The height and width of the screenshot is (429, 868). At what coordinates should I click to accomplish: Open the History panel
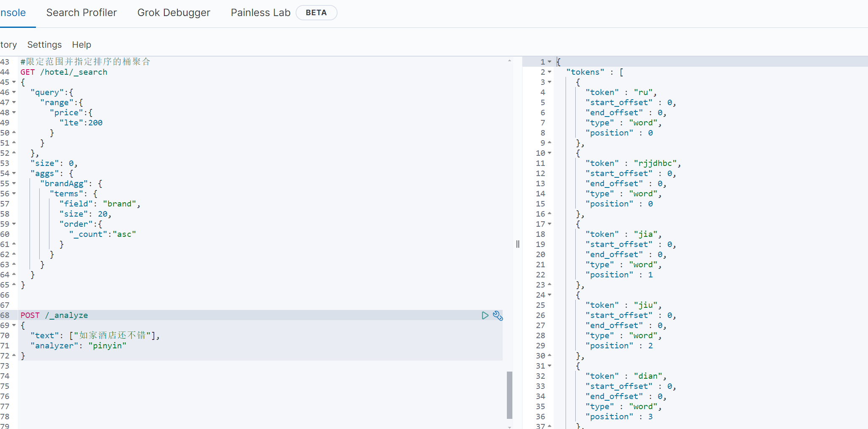pyautogui.click(x=8, y=45)
